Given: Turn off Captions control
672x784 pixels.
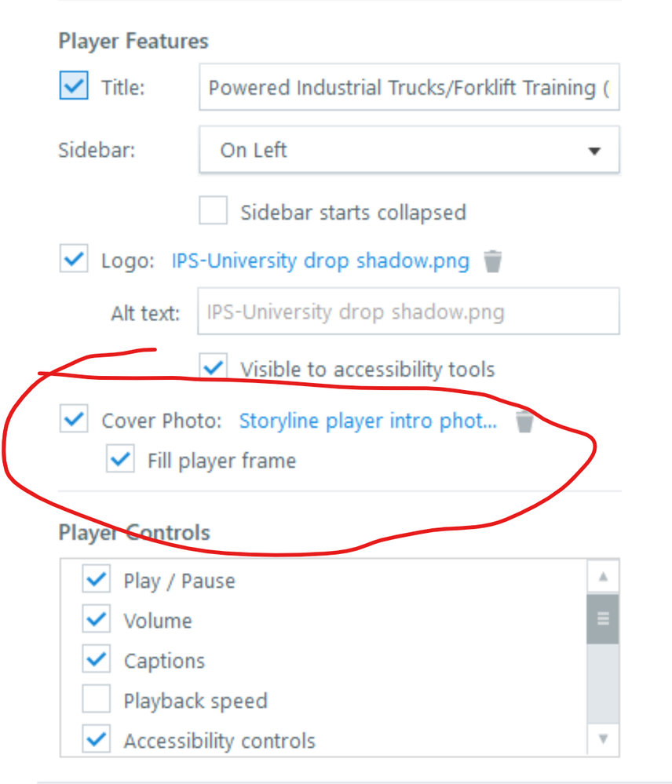Looking at the screenshot, I should coord(97,660).
